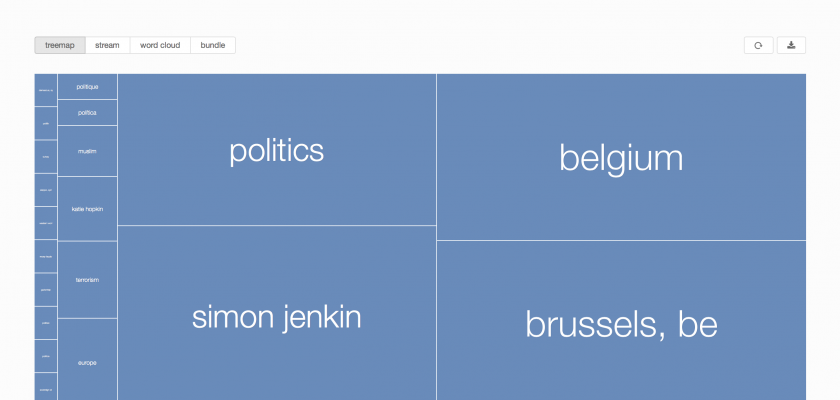Select the politics treemap block
The image size is (840, 400).
(x=277, y=150)
